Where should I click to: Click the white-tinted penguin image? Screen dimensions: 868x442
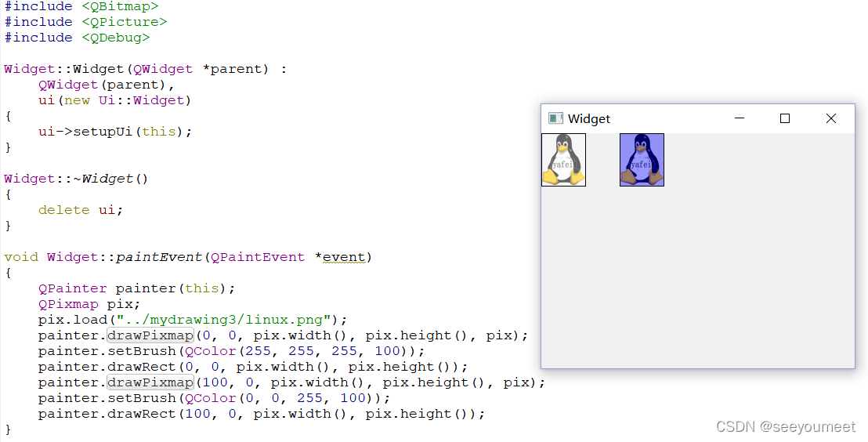point(563,160)
